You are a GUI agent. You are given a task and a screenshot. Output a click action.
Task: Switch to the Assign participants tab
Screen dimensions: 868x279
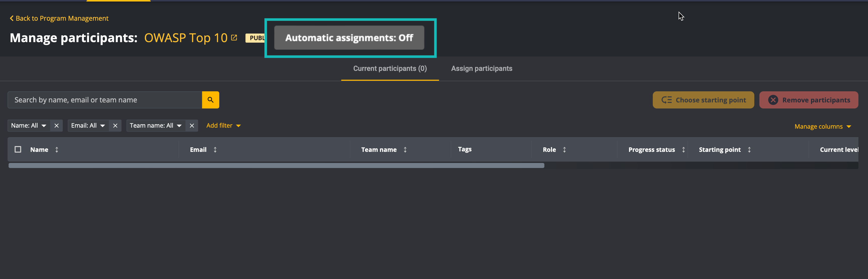pos(482,68)
